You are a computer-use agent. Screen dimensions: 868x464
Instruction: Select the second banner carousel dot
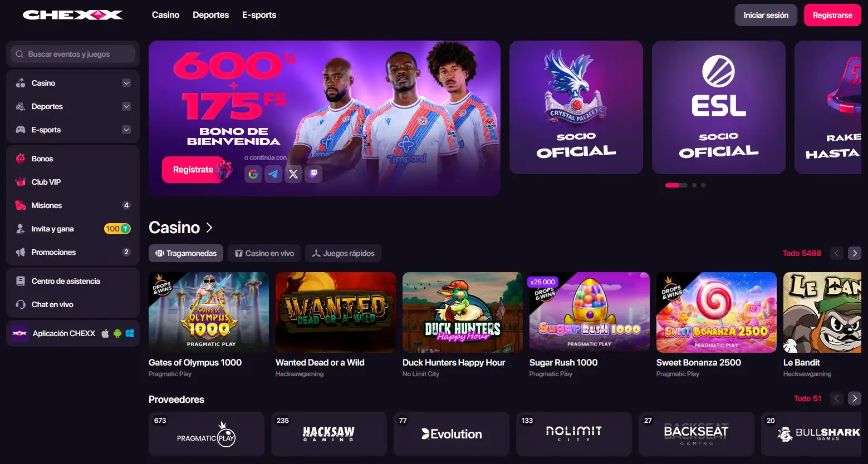(694, 185)
